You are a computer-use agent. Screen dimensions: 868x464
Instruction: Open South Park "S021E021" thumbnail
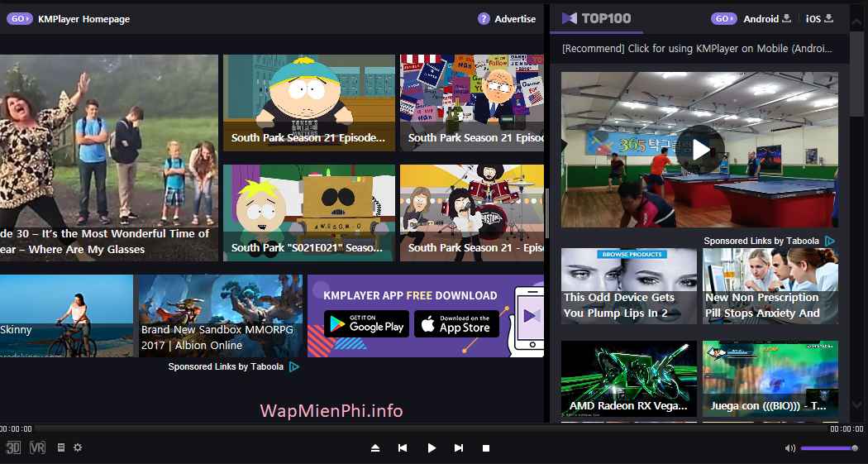[309, 213]
